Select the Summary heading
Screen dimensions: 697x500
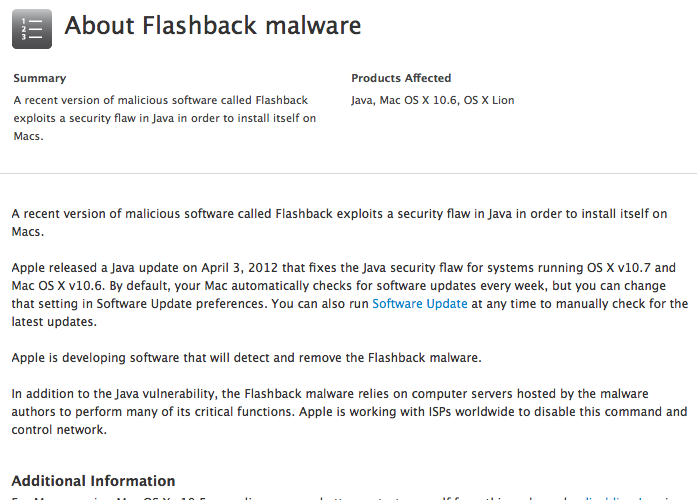(x=40, y=78)
